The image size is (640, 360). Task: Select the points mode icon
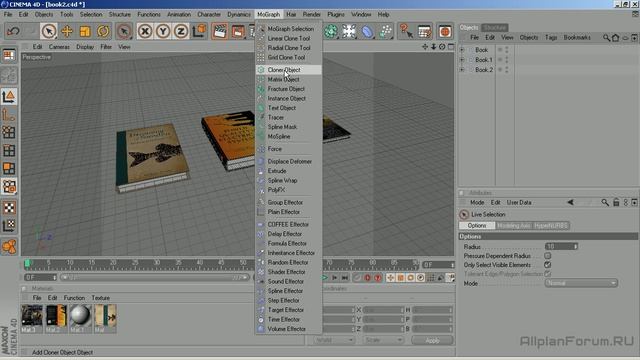(x=9, y=132)
